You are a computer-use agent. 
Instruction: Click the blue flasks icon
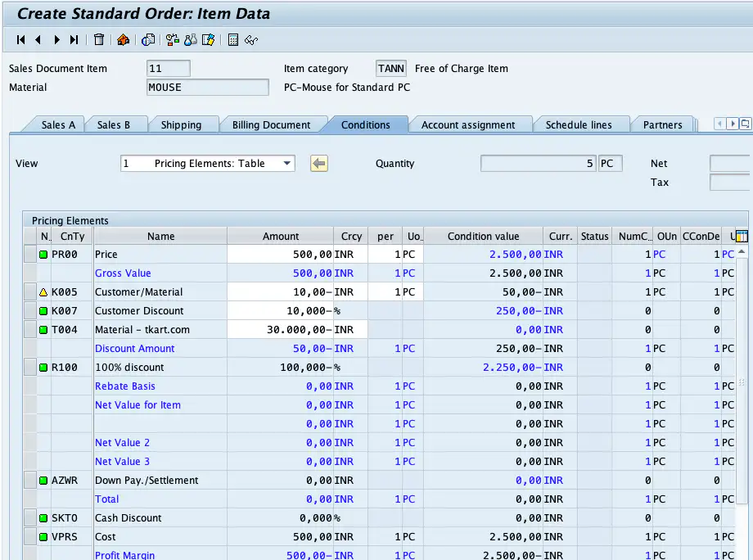(191, 40)
